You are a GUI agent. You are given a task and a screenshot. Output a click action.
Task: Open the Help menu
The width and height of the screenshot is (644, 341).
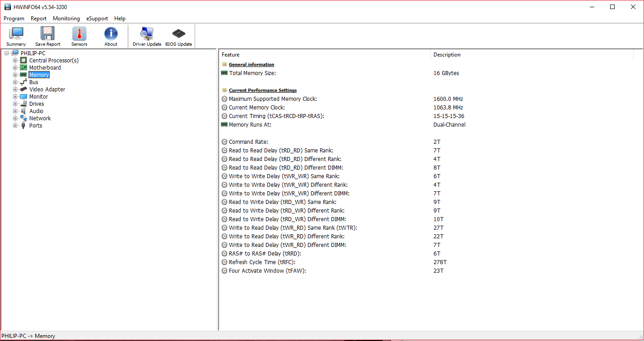tap(120, 19)
